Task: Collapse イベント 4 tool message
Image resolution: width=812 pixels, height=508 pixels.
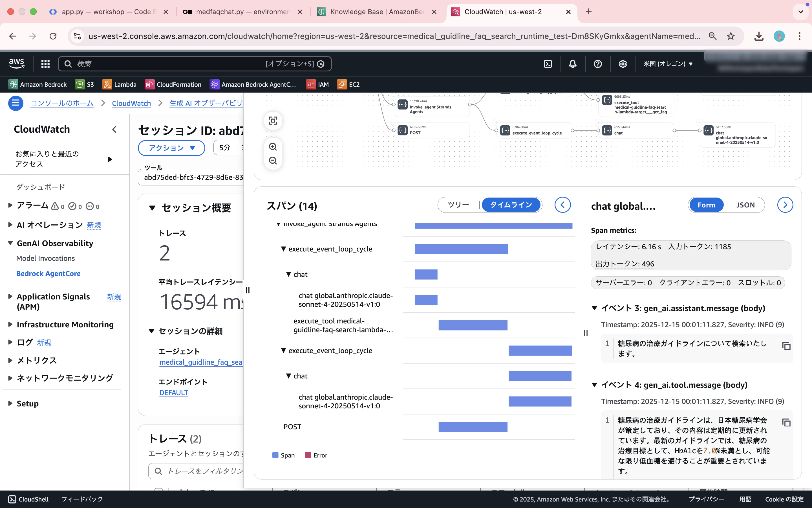Action: point(594,385)
